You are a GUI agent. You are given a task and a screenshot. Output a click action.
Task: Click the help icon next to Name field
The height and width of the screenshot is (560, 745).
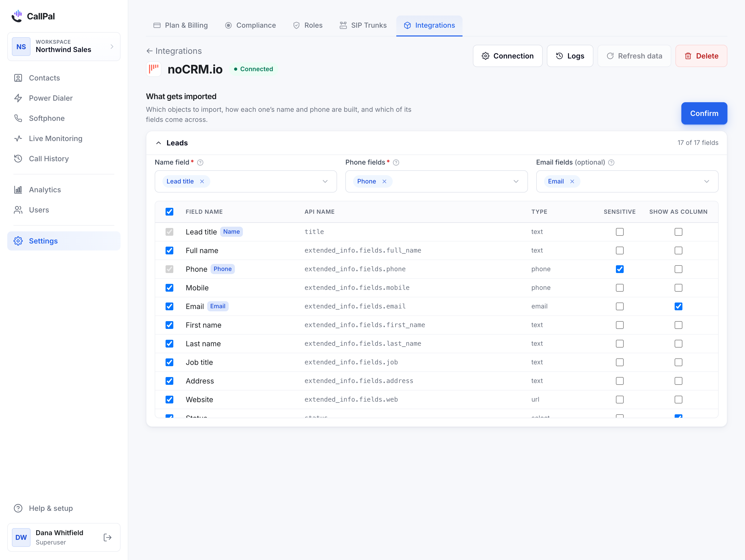[200, 163]
